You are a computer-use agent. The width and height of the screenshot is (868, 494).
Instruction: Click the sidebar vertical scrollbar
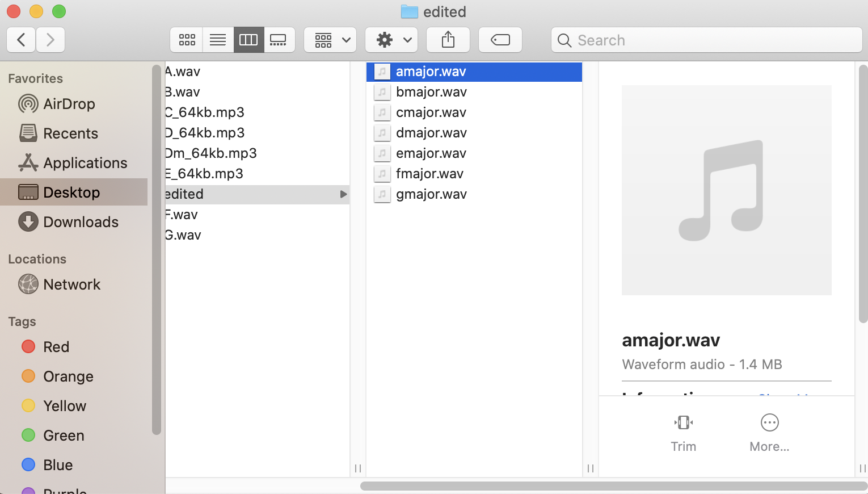pos(157,250)
